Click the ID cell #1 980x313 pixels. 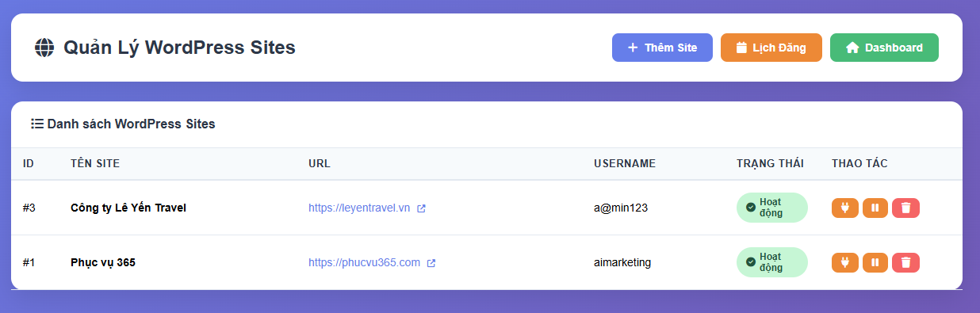pos(29,262)
